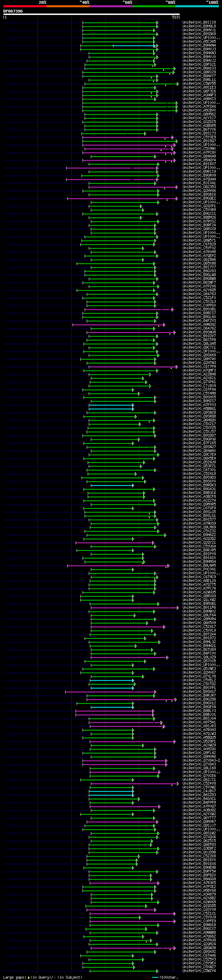Viewport: 222px width, 980px height.
Task: Select hit UniRef100_B9H6Z2
Action: [x=199, y=535]
